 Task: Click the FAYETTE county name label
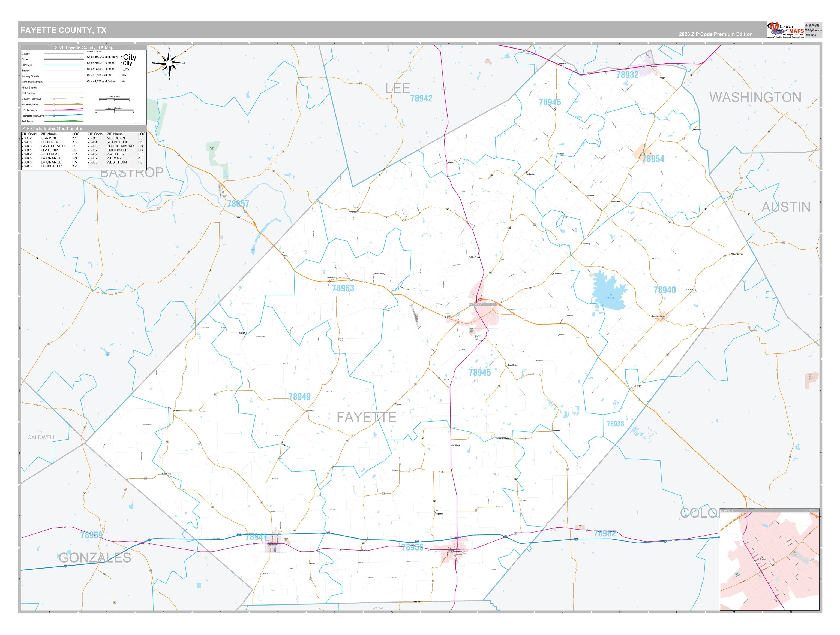367,417
